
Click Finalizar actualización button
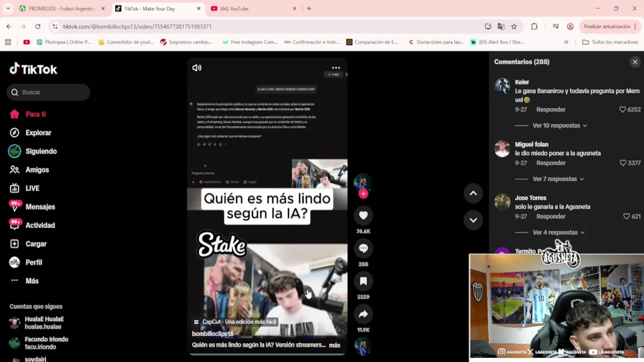click(x=607, y=26)
